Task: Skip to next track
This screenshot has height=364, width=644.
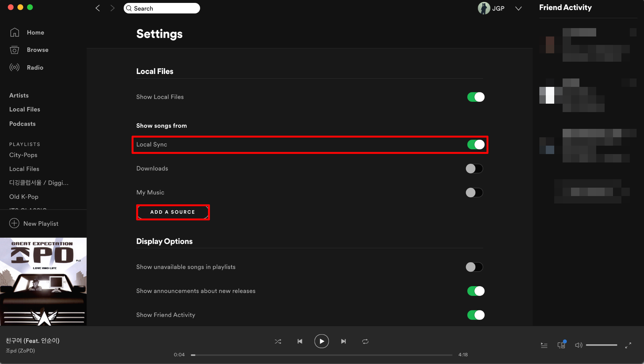Action: point(343,341)
